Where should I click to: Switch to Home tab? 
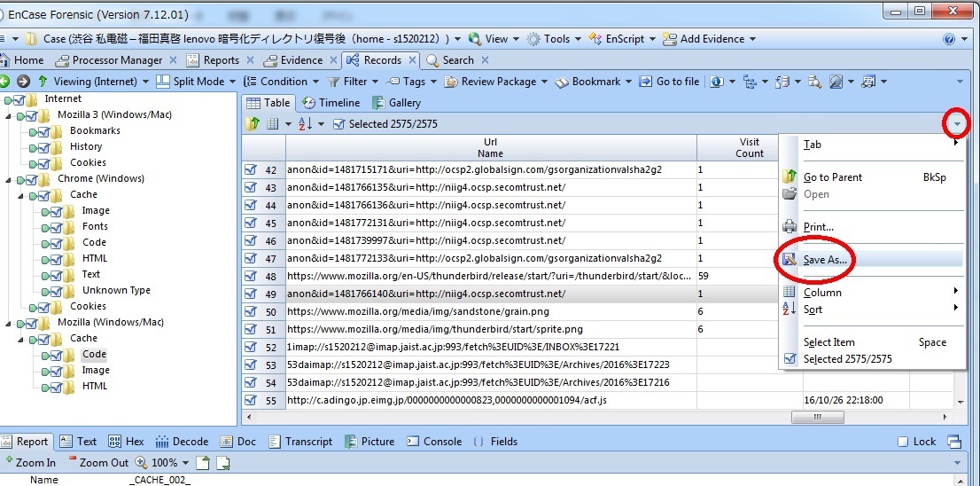22,60
